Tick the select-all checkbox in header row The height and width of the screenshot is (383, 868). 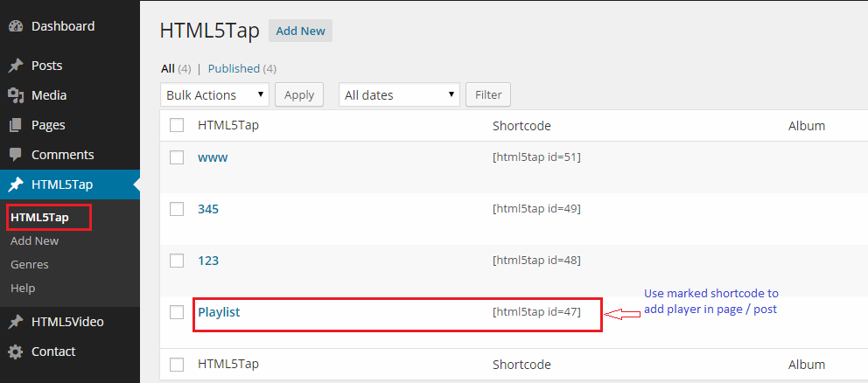[x=177, y=126]
